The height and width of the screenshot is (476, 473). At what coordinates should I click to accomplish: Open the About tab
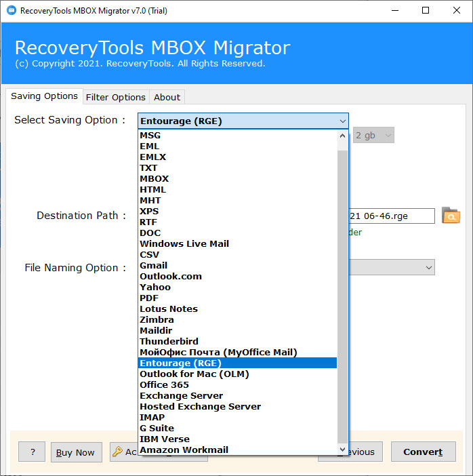167,97
